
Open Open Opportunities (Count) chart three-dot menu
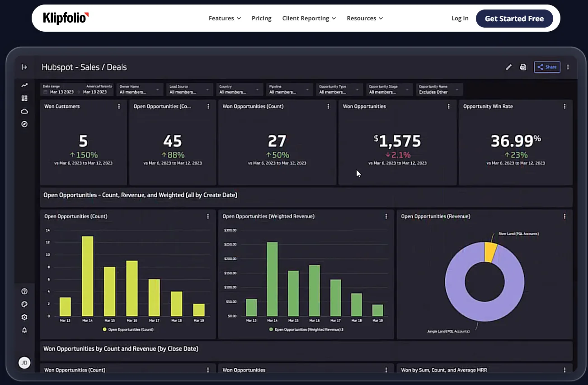(x=208, y=216)
